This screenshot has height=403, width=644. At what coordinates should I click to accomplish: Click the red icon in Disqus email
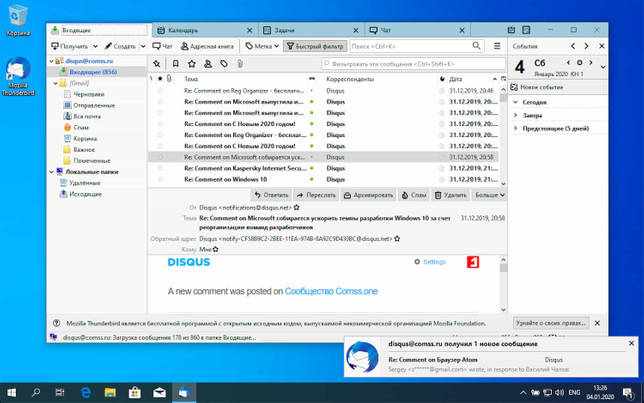tap(473, 262)
